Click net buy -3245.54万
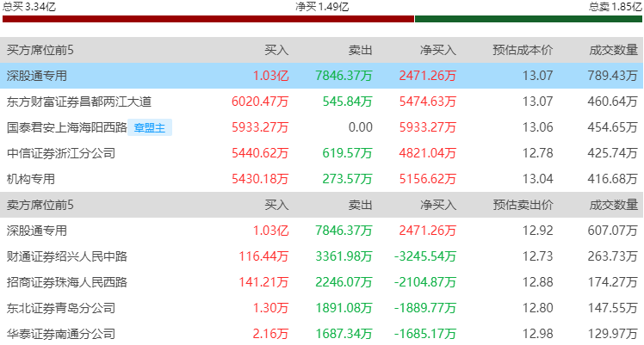 click(425, 256)
